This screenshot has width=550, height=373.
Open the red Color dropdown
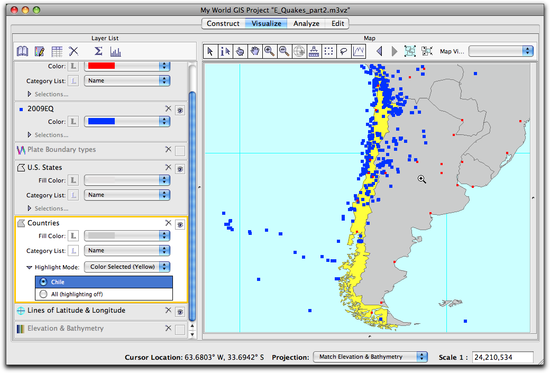(x=127, y=66)
